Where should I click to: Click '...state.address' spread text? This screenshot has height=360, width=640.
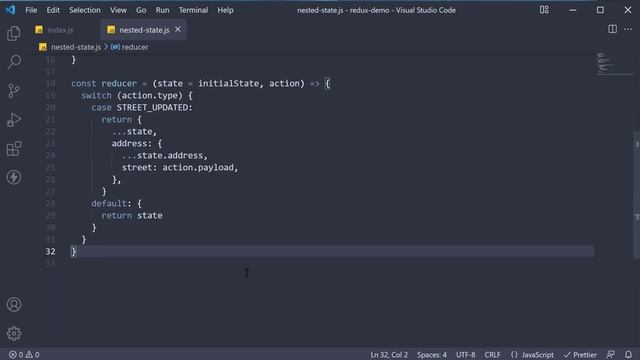[162, 156]
